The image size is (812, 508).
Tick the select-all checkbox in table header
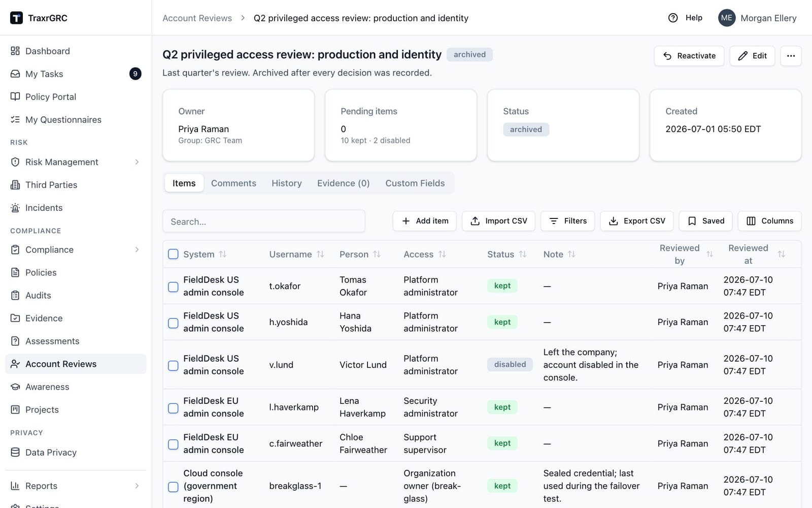pos(173,254)
